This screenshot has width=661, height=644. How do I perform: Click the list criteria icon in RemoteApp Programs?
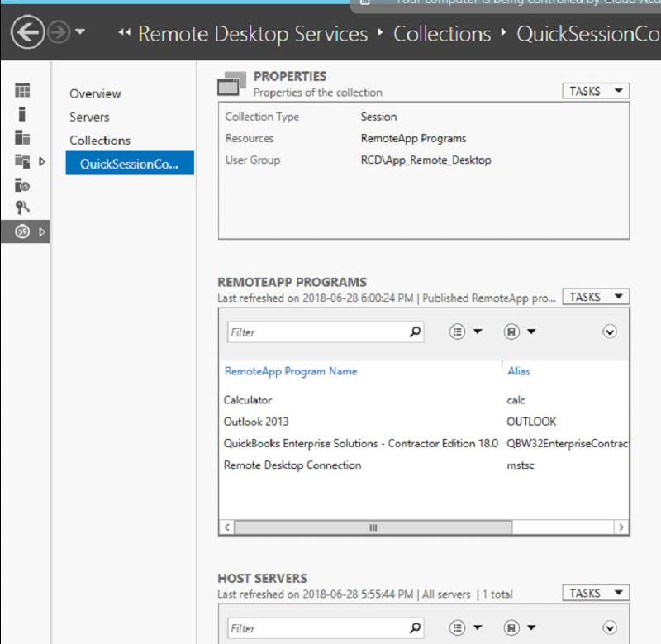click(x=458, y=332)
